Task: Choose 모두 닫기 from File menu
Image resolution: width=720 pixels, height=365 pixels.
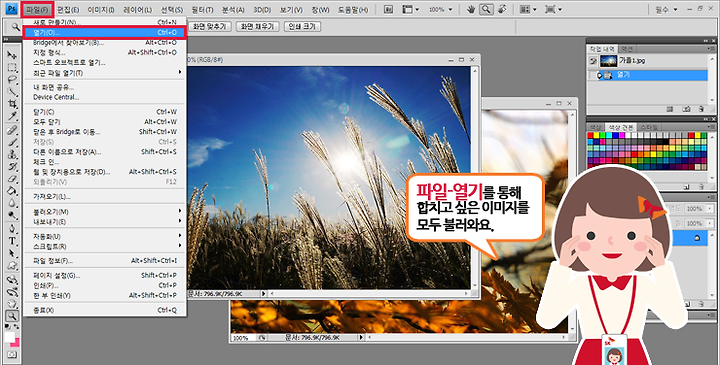Action: (x=105, y=122)
